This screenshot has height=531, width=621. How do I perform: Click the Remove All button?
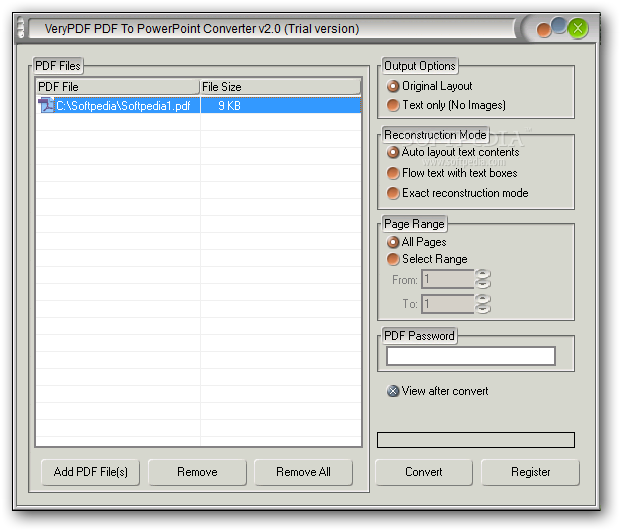(303, 472)
